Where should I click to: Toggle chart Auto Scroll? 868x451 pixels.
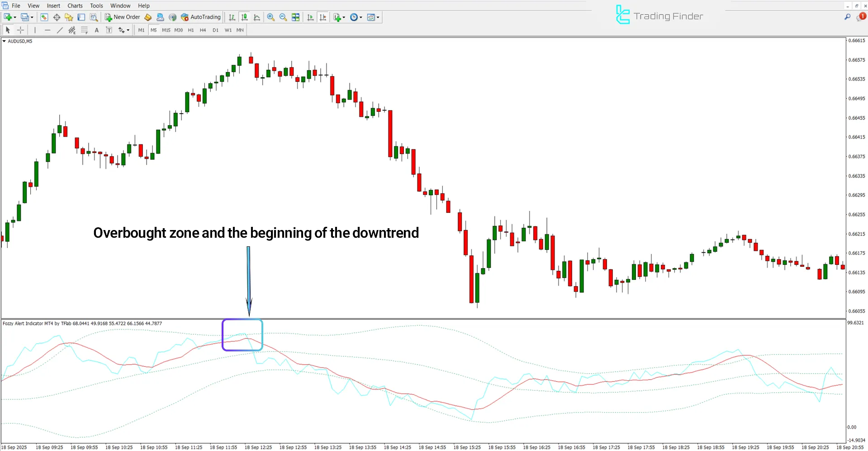coord(310,17)
